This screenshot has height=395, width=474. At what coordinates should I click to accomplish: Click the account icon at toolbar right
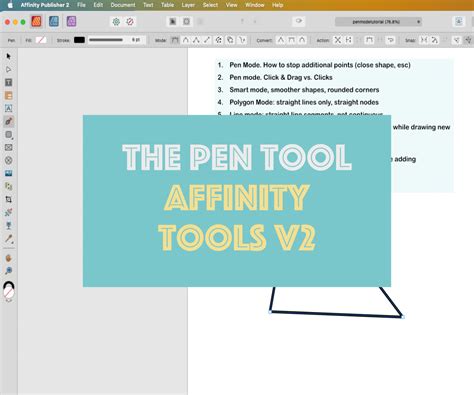coord(459,22)
